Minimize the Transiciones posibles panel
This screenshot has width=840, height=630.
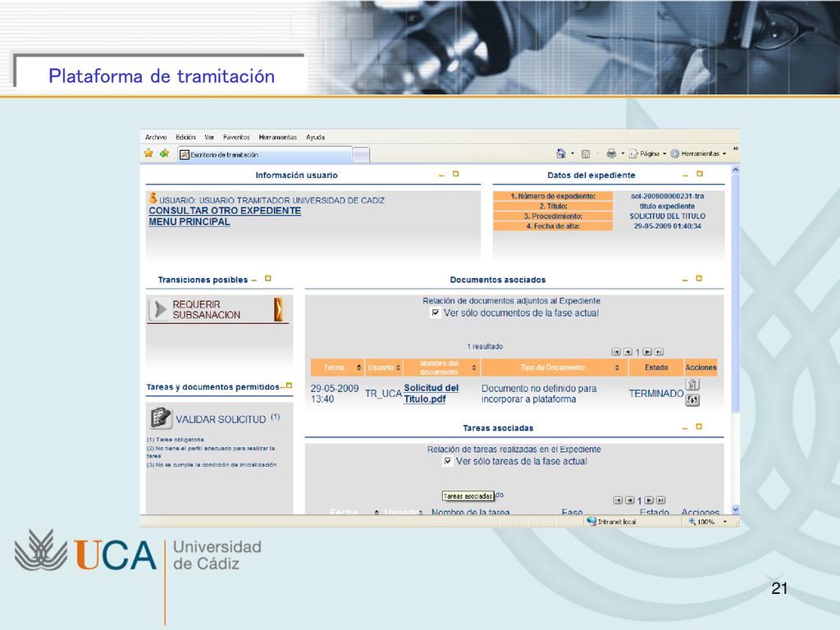pyautogui.click(x=254, y=281)
